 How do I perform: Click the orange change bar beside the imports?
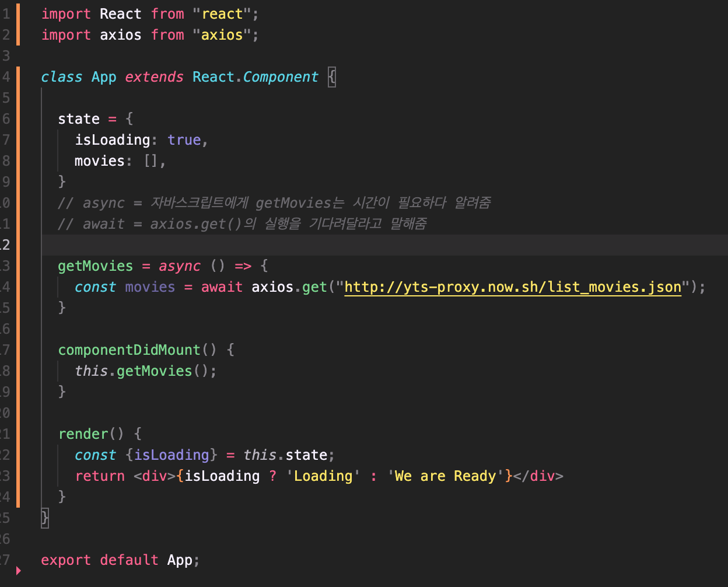coord(19,24)
